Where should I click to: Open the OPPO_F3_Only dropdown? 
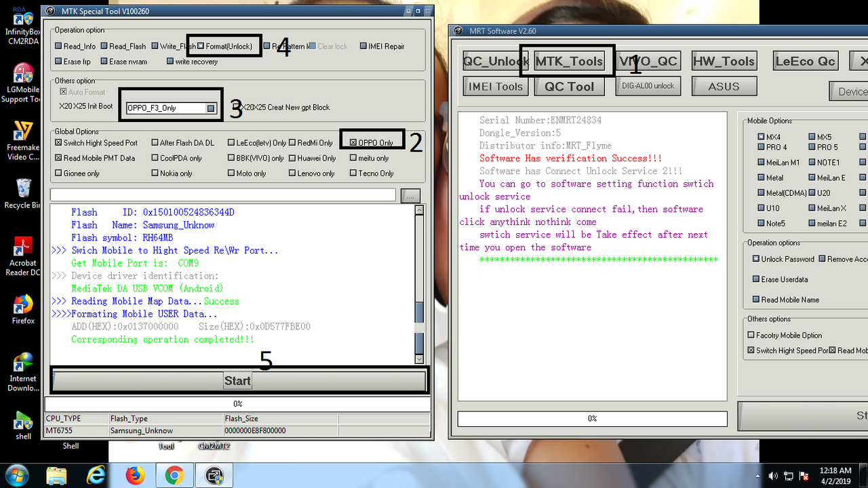tap(211, 108)
